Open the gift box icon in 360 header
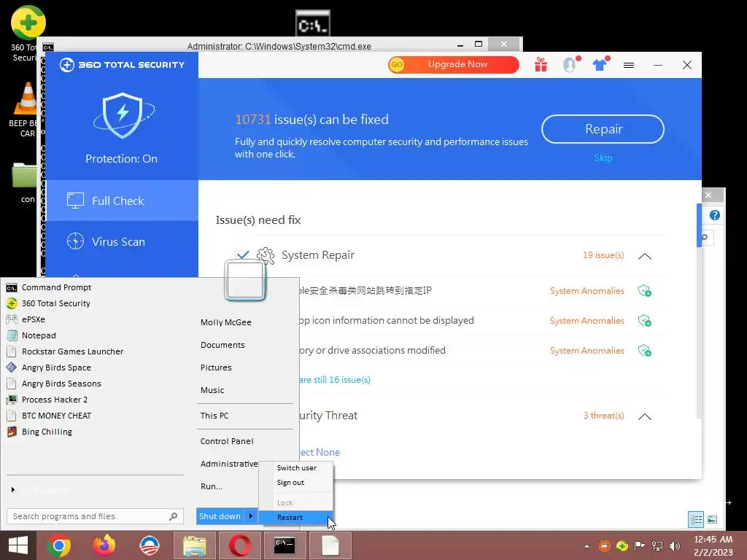Image resolution: width=747 pixels, height=560 pixels. (x=541, y=65)
